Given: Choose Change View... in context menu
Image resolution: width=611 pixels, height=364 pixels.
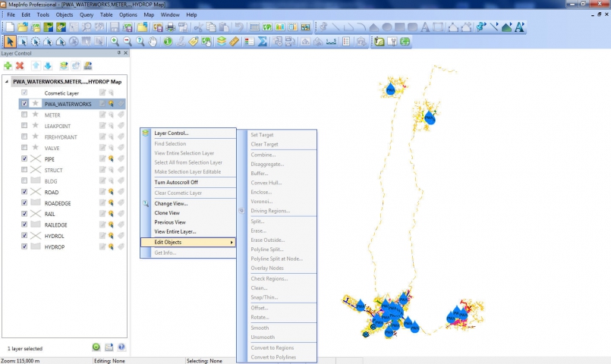Looking at the screenshot, I should [x=188, y=203].
